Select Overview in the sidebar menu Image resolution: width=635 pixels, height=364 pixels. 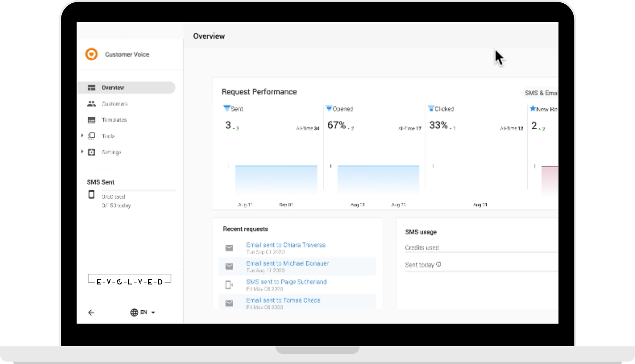click(113, 88)
